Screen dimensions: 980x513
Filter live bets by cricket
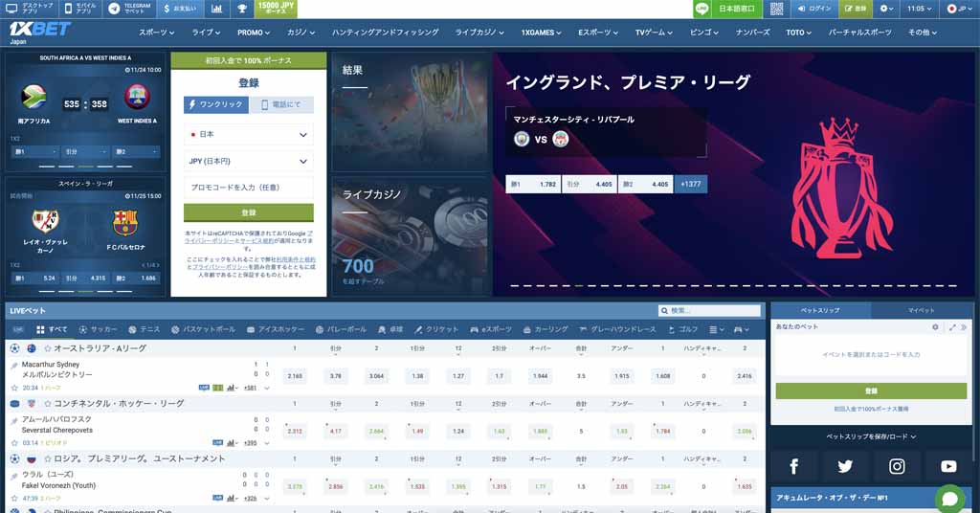coord(436,329)
